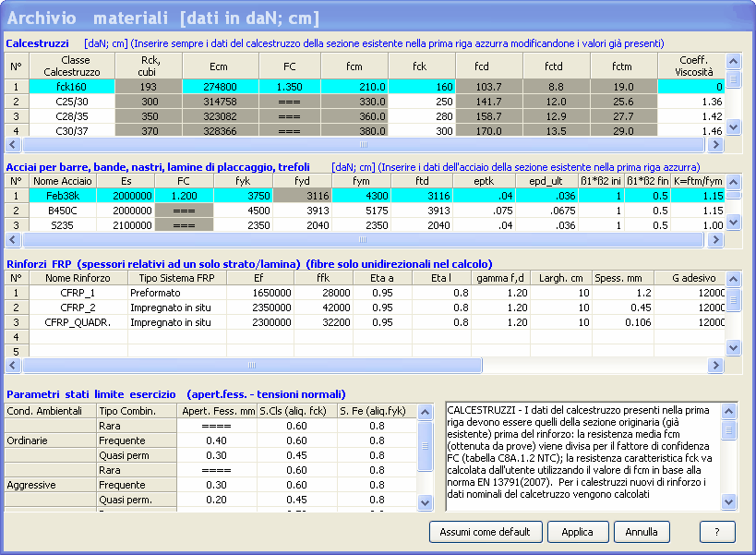Select the fck160 concrete class cell
756x555 pixels.
click(72, 87)
